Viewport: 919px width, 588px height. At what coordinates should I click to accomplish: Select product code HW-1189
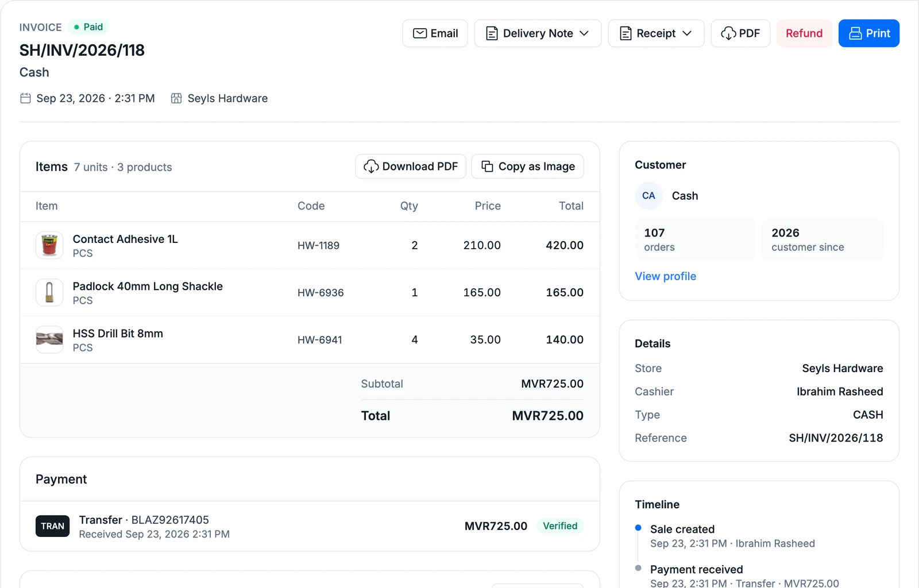pos(318,245)
